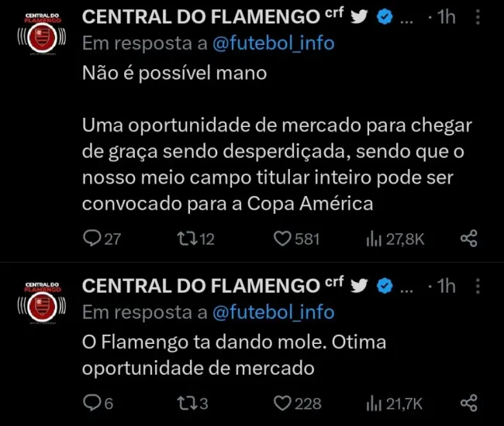Like the second tweet with 228 likes
Screen dimensions: 504x426
(x=282, y=403)
